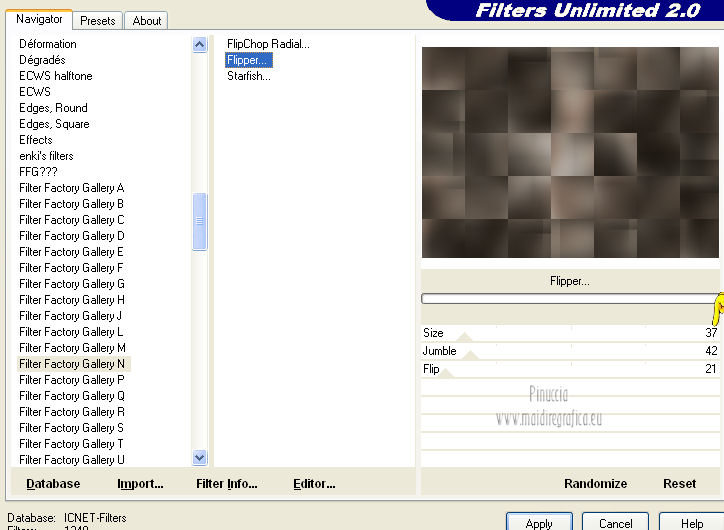Image resolution: width=724 pixels, height=530 pixels.
Task: Select the Dégradés category
Action: click(42, 60)
